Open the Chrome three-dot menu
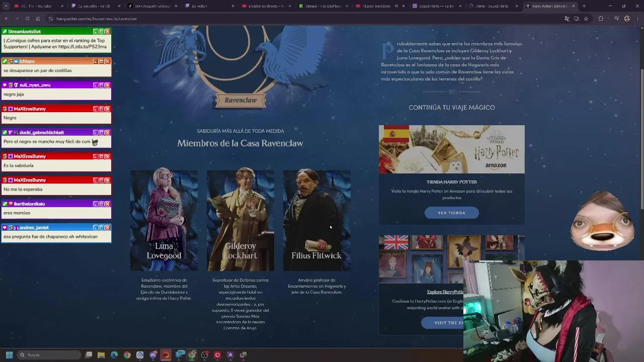 point(637,19)
